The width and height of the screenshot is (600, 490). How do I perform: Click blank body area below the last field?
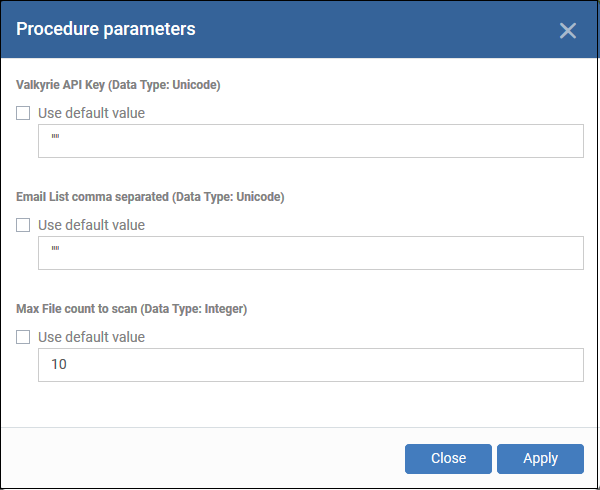click(x=298, y=404)
